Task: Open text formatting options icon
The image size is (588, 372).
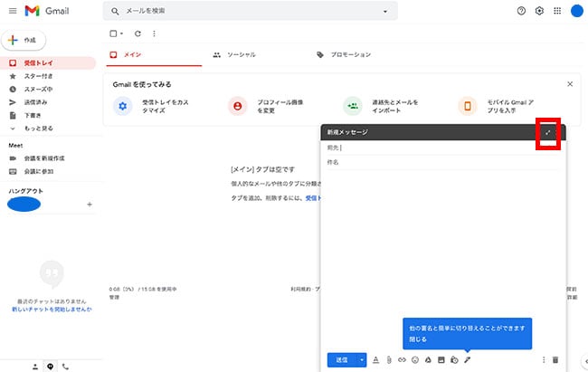Action: pyautogui.click(x=375, y=360)
